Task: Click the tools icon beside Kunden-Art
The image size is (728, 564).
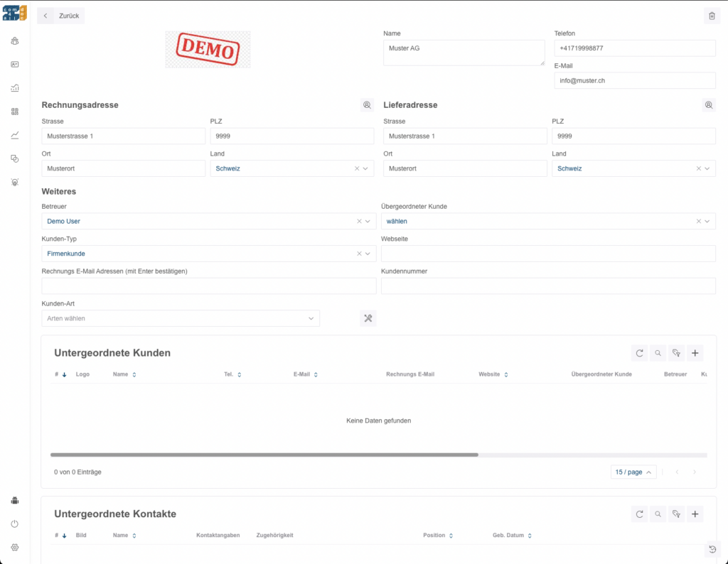Action: (x=368, y=318)
